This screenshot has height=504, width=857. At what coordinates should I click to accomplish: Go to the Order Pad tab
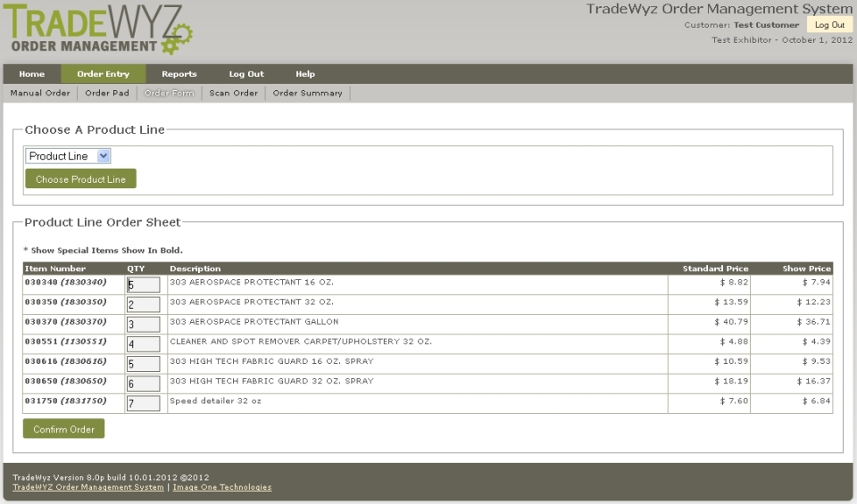coord(107,93)
